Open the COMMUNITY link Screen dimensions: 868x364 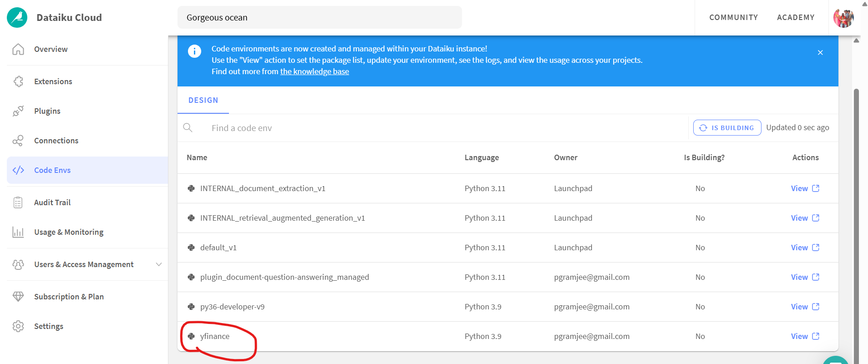pyautogui.click(x=733, y=17)
